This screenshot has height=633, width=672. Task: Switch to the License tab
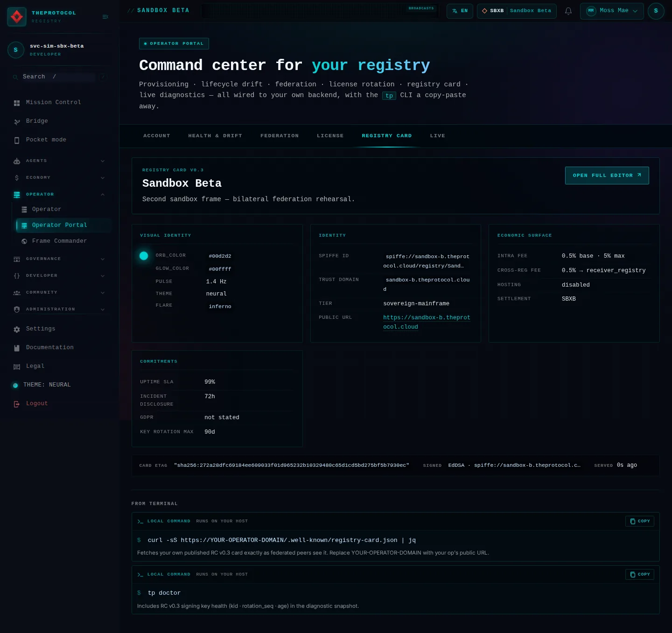(330, 136)
